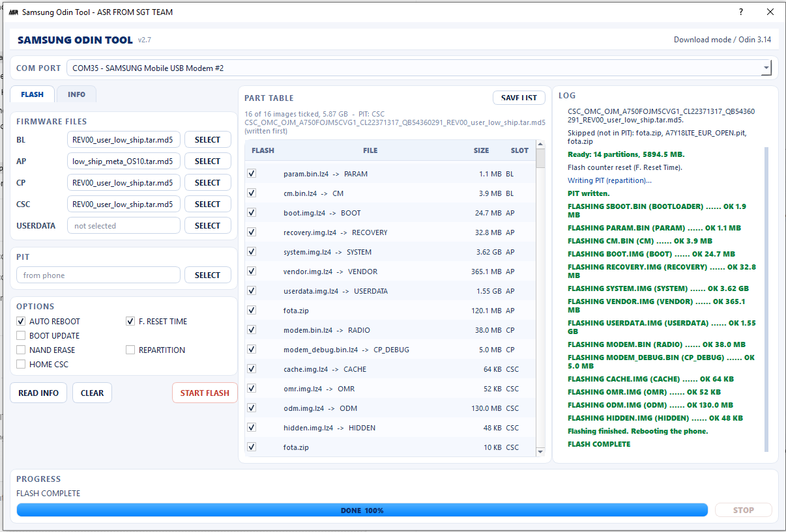Click the log panel scrollbar
Screen dimensions: 786x532
tap(766, 300)
